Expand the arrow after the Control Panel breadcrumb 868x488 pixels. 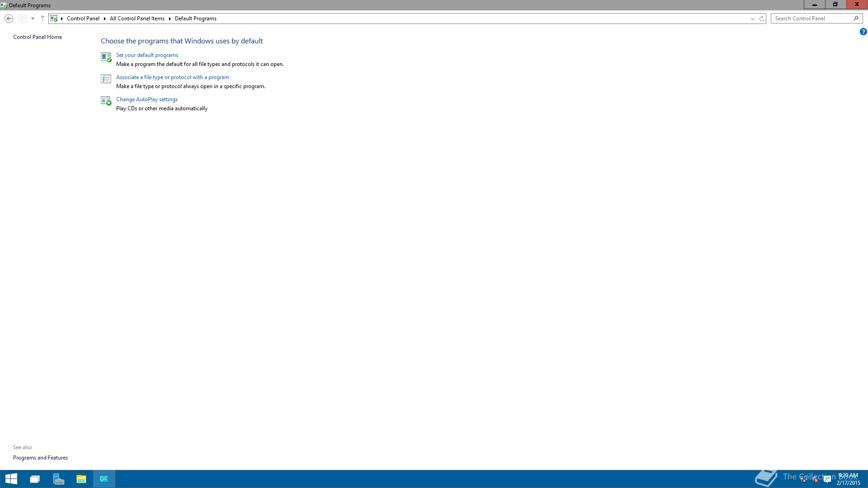(x=104, y=19)
